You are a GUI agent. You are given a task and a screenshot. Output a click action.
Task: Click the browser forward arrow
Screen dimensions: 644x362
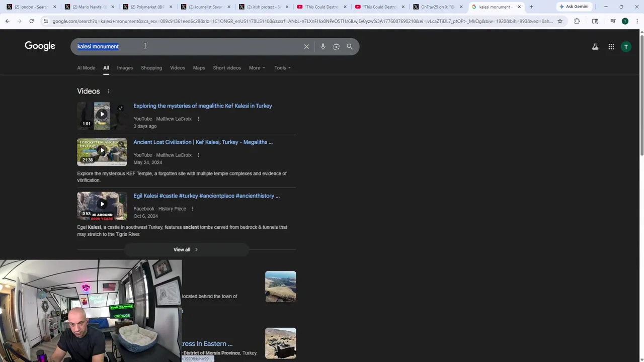pos(19,21)
